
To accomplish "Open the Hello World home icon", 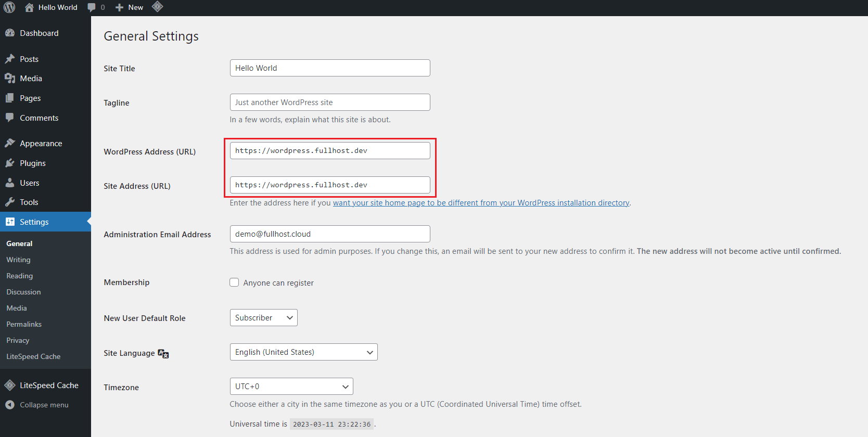I will [30, 7].
